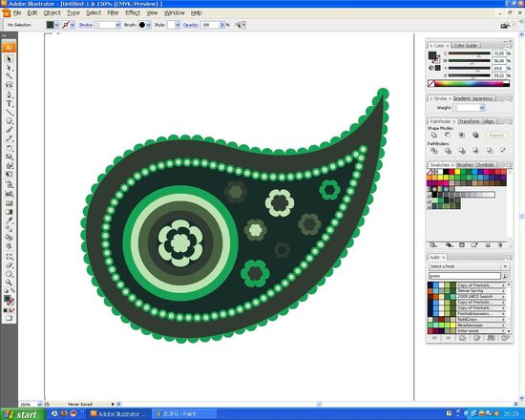Open the control bar fill color dropdown
This screenshot has width=525, height=420.
(x=56, y=25)
